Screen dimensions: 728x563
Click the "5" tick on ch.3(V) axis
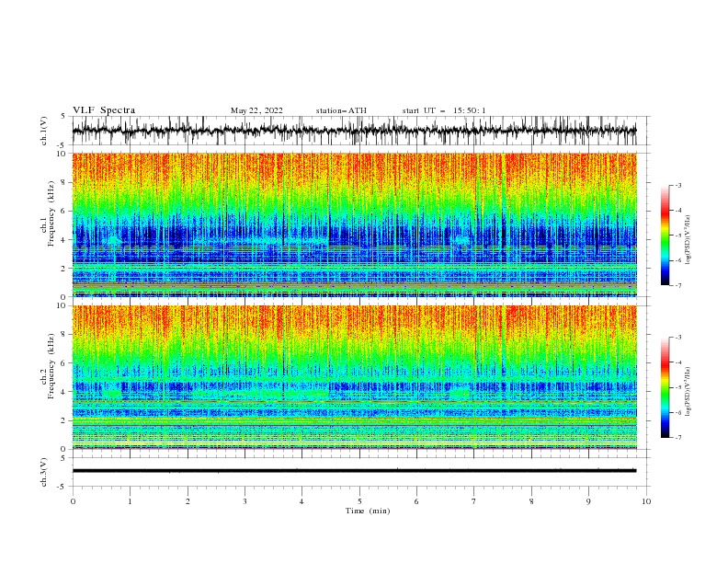click(x=63, y=458)
